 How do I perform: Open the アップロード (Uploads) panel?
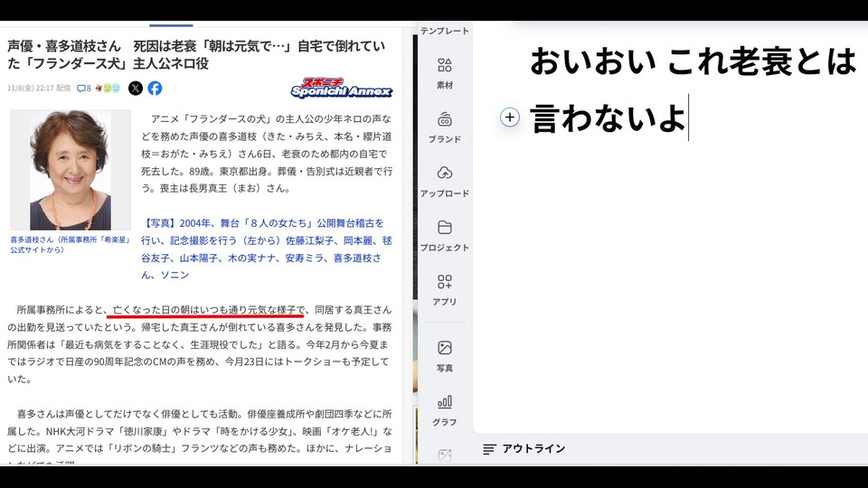[x=445, y=182]
